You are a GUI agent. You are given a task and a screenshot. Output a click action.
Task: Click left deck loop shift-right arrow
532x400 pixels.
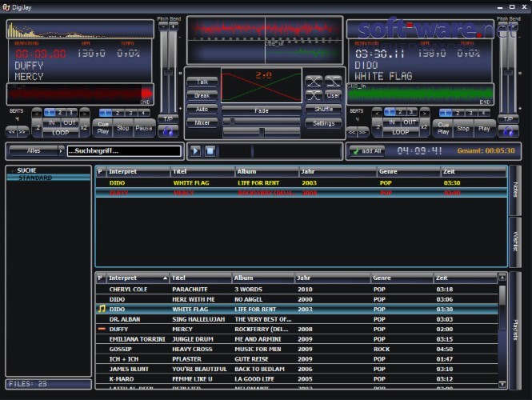pyautogui.click(x=85, y=114)
